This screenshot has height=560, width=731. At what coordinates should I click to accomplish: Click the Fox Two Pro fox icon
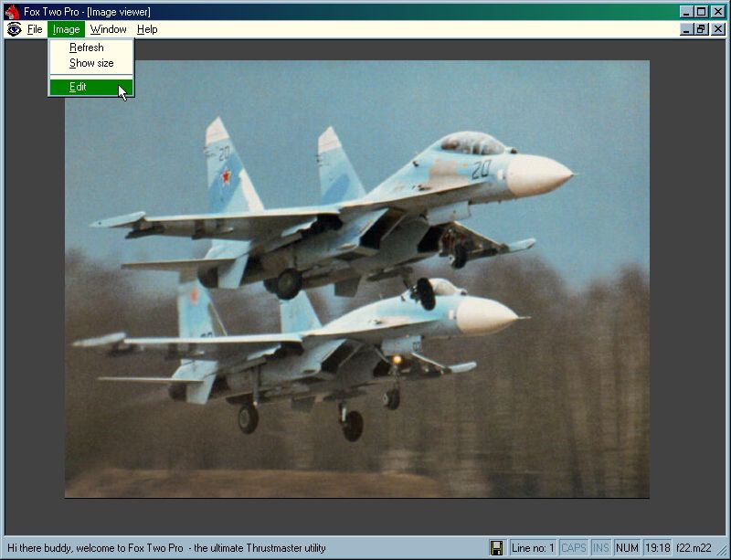pyautogui.click(x=12, y=12)
